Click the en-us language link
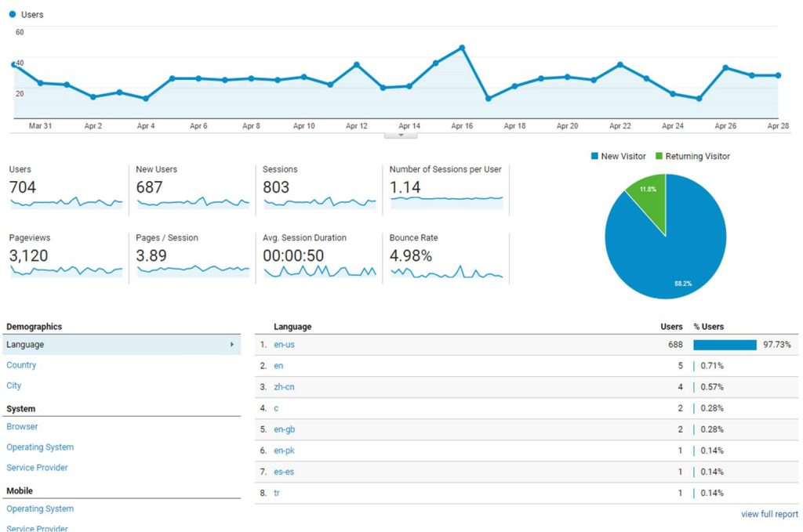Viewport: 803px width, 532px height. (x=284, y=345)
